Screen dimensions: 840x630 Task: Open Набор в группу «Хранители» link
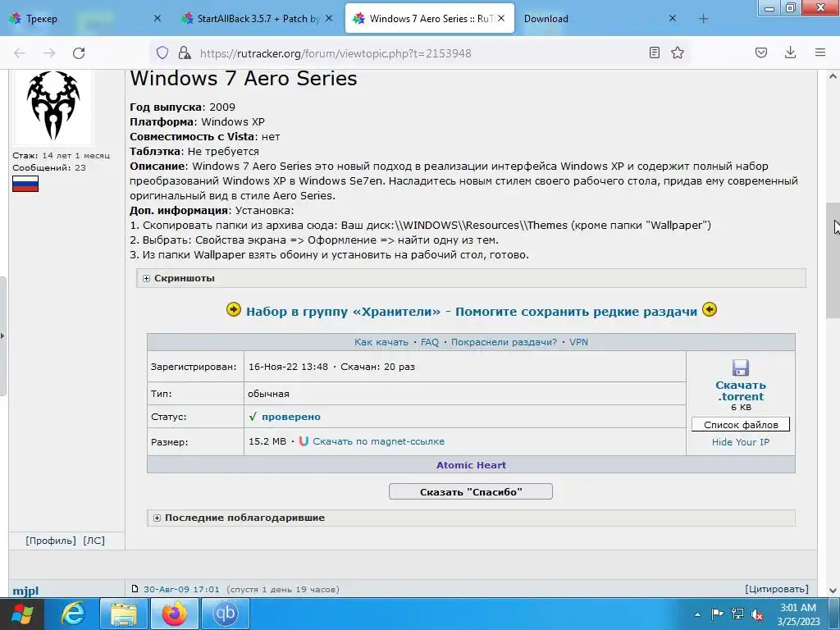tap(343, 311)
